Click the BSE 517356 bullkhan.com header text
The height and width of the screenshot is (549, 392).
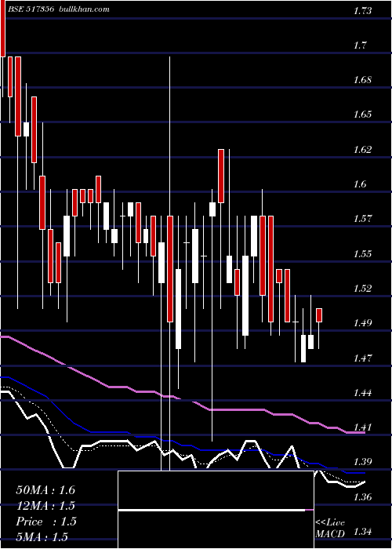pyautogui.click(x=59, y=9)
